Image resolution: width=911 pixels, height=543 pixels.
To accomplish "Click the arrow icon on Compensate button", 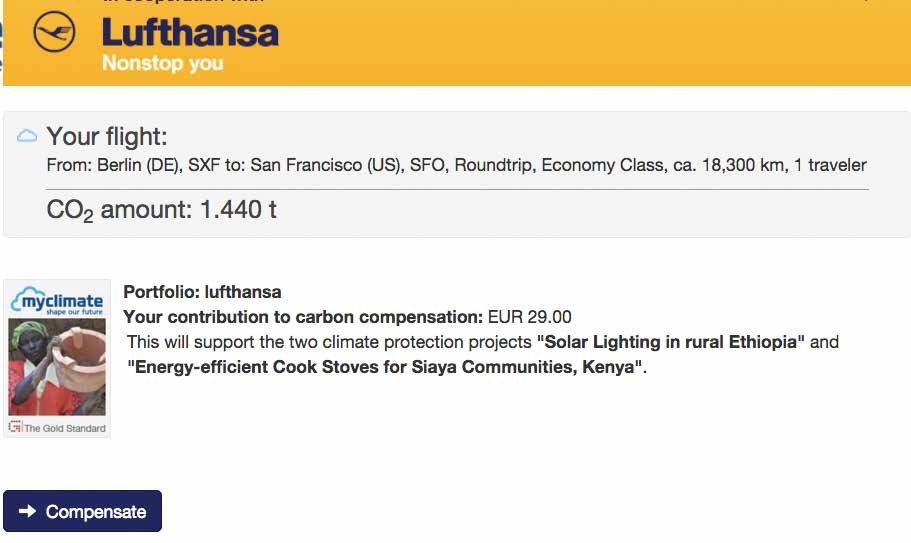I will [28, 512].
